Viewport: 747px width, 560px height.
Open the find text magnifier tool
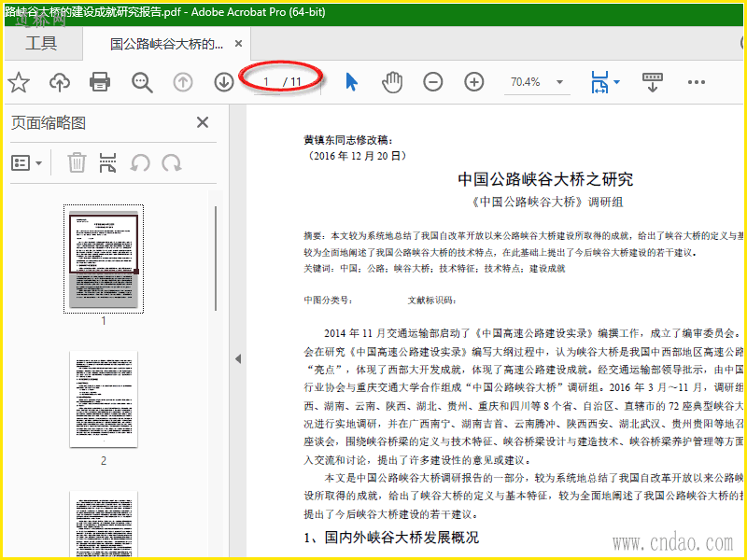pyautogui.click(x=142, y=82)
